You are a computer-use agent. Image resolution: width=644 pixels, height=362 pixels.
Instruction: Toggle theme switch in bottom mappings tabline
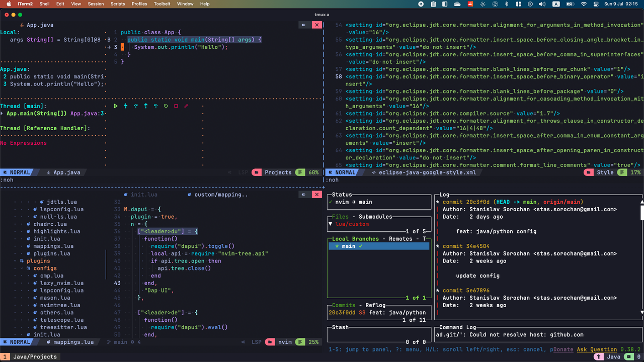(304, 195)
